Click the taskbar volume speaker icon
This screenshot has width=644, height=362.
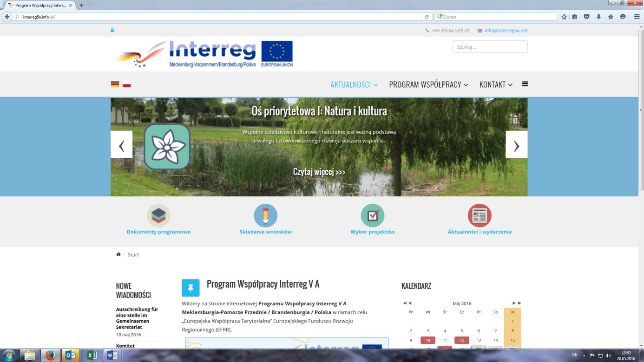(608, 356)
